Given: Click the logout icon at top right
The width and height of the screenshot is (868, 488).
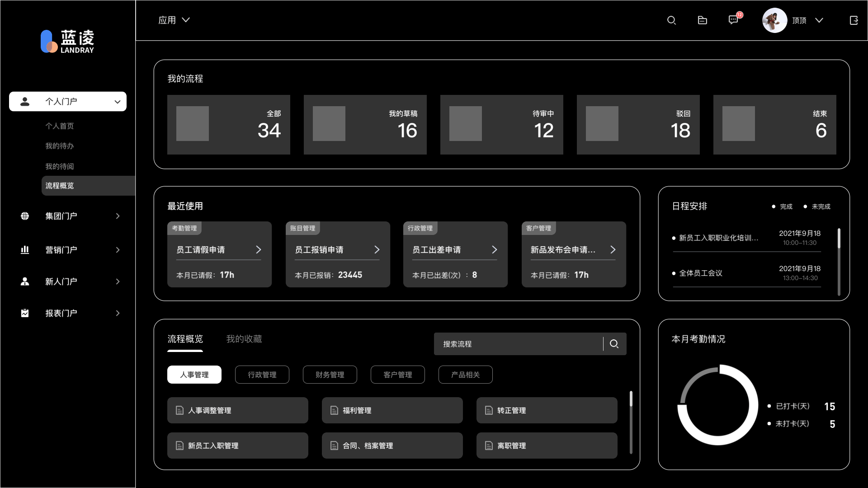Looking at the screenshot, I should 854,20.
